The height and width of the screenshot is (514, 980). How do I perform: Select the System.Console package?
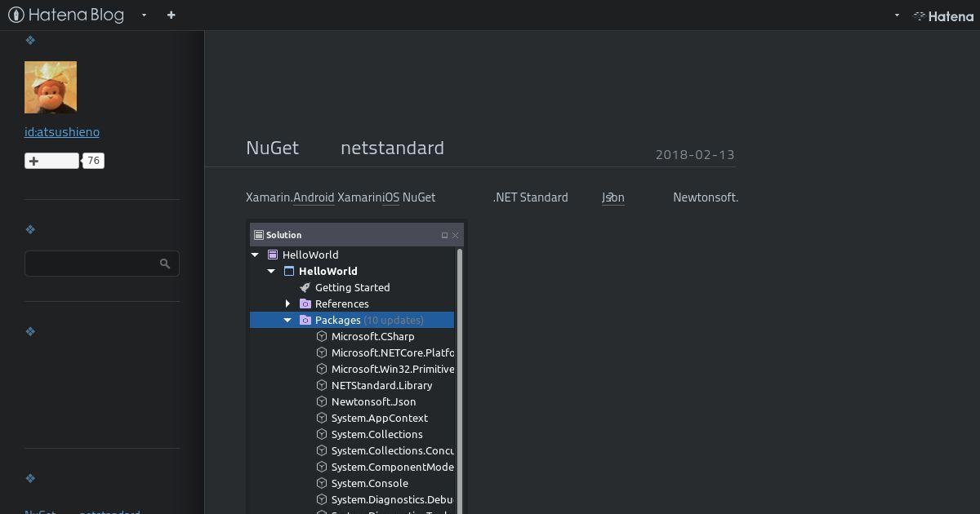(370, 483)
